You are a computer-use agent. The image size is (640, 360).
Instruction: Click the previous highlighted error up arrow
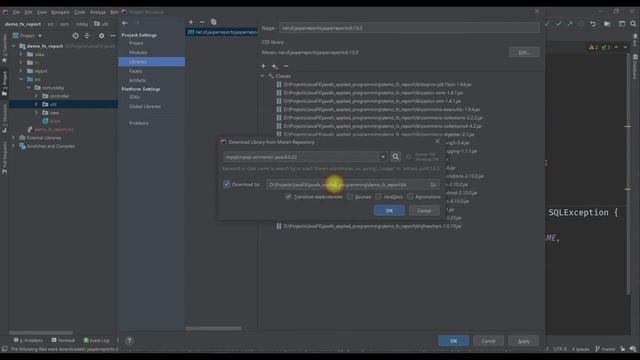[x=616, y=47]
